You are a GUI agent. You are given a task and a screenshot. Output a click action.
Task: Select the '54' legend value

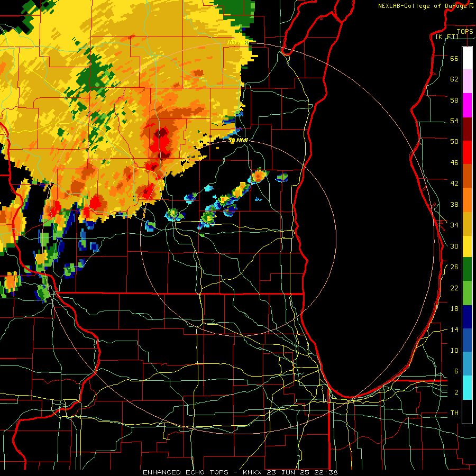pos(454,121)
